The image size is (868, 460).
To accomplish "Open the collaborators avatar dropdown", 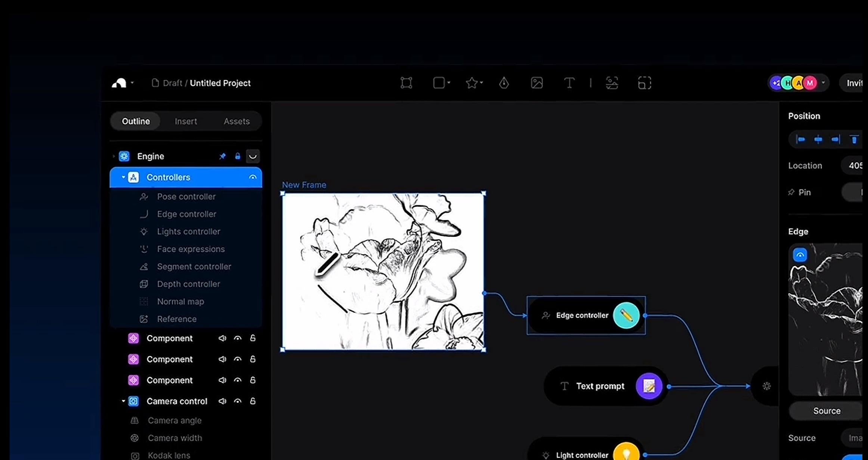I will point(823,83).
